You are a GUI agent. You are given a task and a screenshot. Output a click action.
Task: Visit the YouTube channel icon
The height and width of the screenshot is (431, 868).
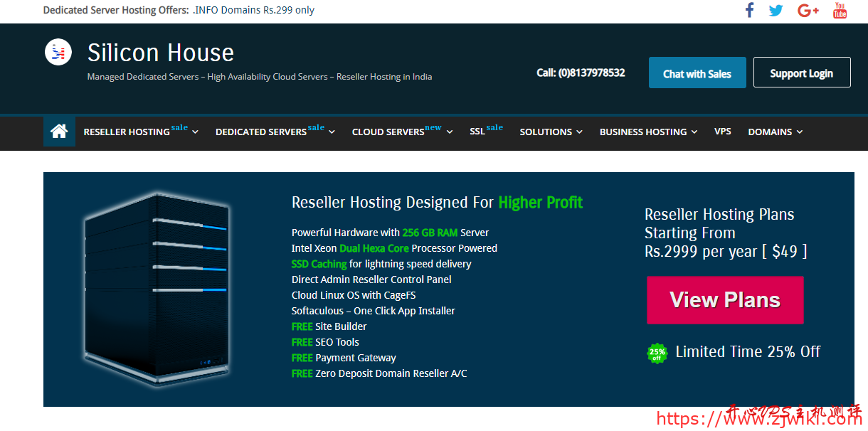(x=840, y=10)
